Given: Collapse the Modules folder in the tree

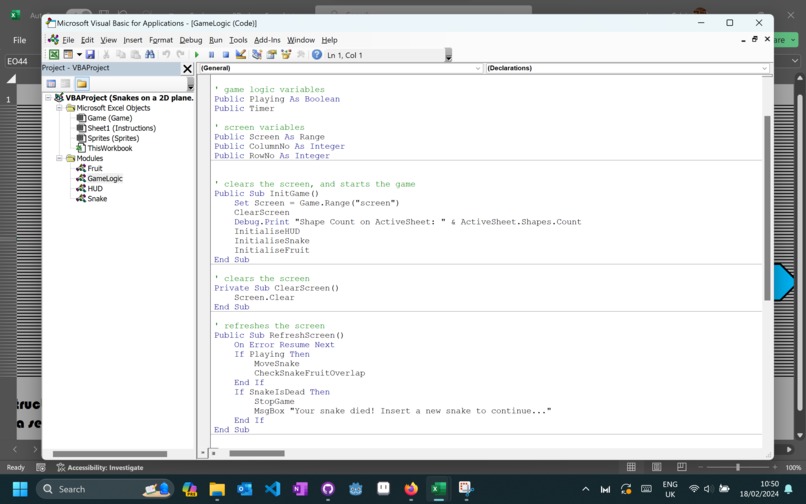Looking at the screenshot, I should tap(60, 158).
